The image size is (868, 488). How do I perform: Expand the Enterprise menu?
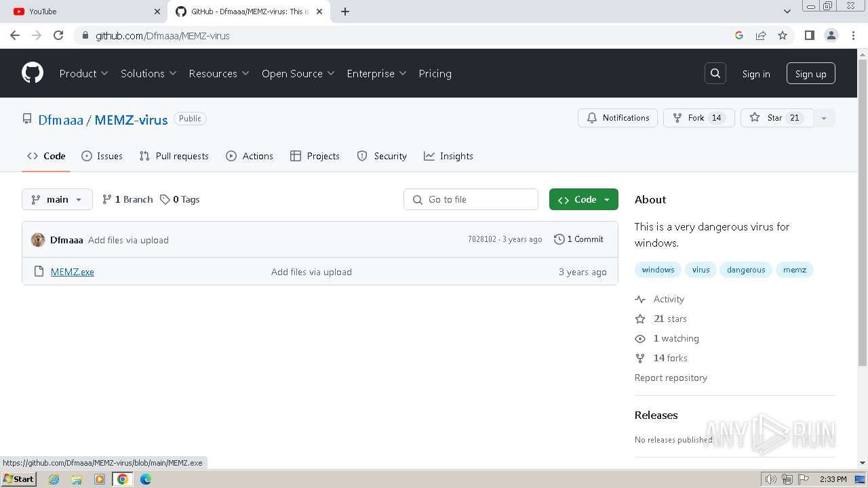pos(376,73)
